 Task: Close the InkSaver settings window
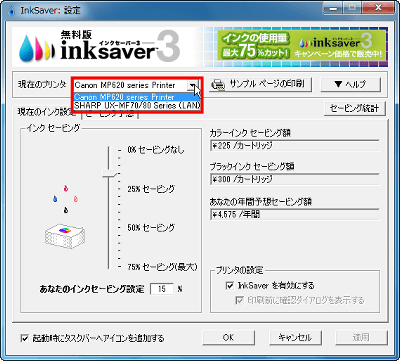tap(378, 9)
